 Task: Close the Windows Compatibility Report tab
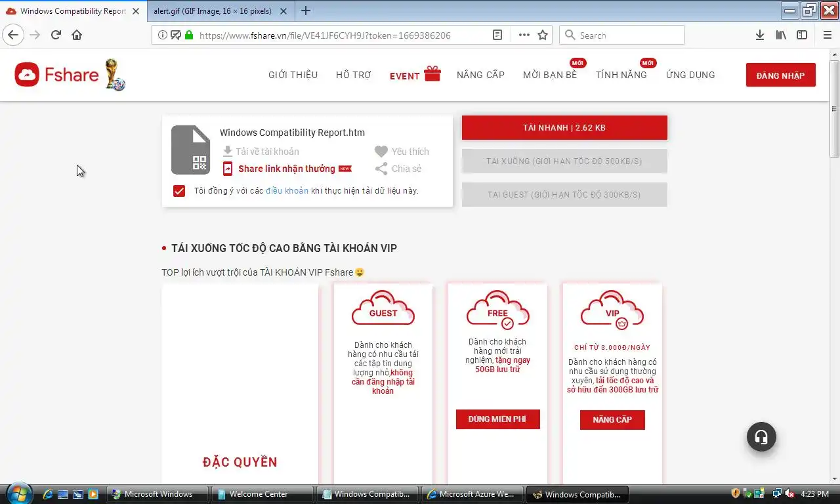point(135,11)
